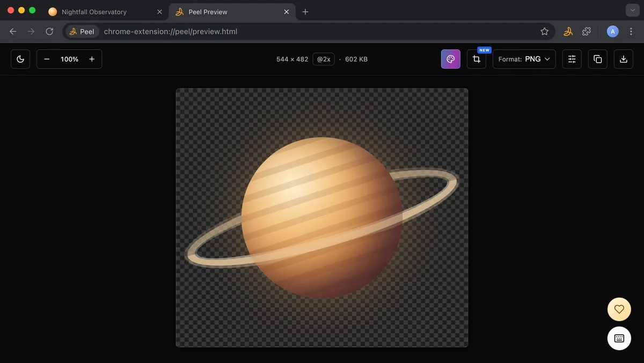Toggle dark mode with the moon icon
The image size is (644, 363).
tap(20, 59)
